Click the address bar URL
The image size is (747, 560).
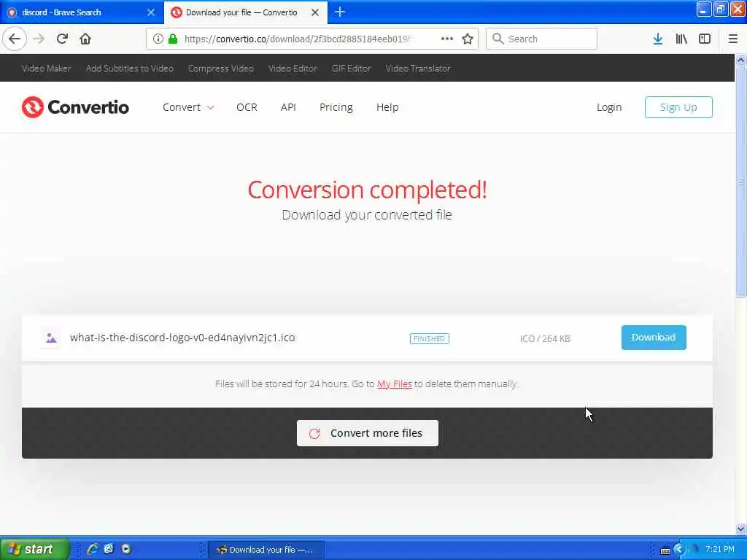point(297,39)
